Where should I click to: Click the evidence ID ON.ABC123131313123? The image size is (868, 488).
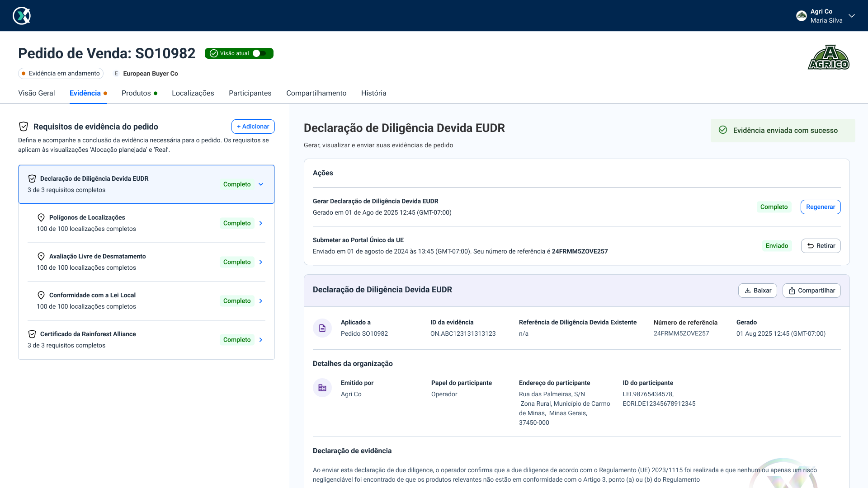(463, 334)
